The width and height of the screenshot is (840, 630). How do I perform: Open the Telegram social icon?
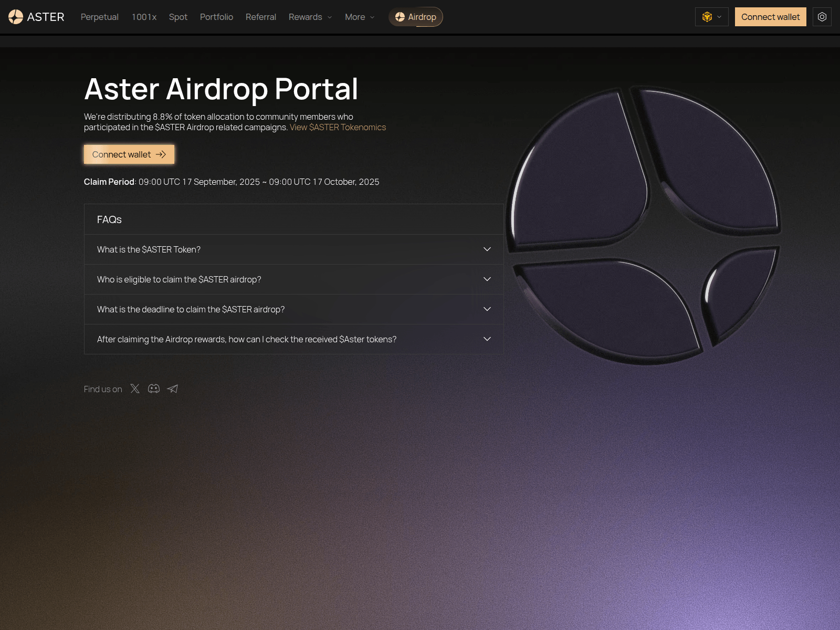(x=173, y=388)
